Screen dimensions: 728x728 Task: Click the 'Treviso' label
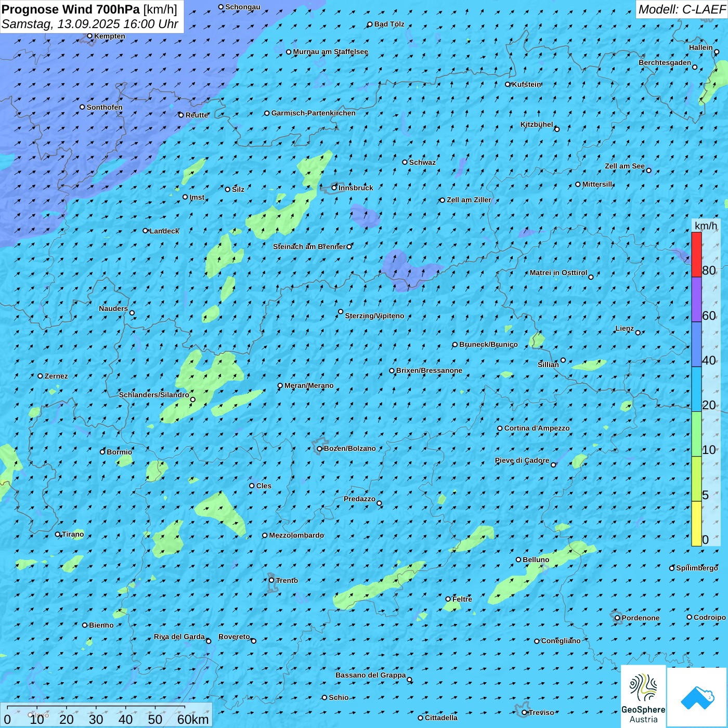(x=541, y=712)
